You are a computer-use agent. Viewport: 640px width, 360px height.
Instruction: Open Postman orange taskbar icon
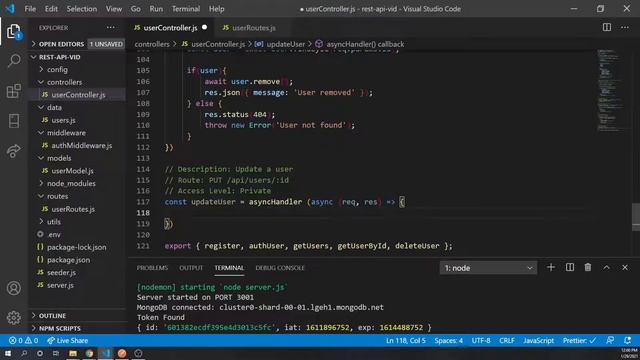click(x=122, y=353)
